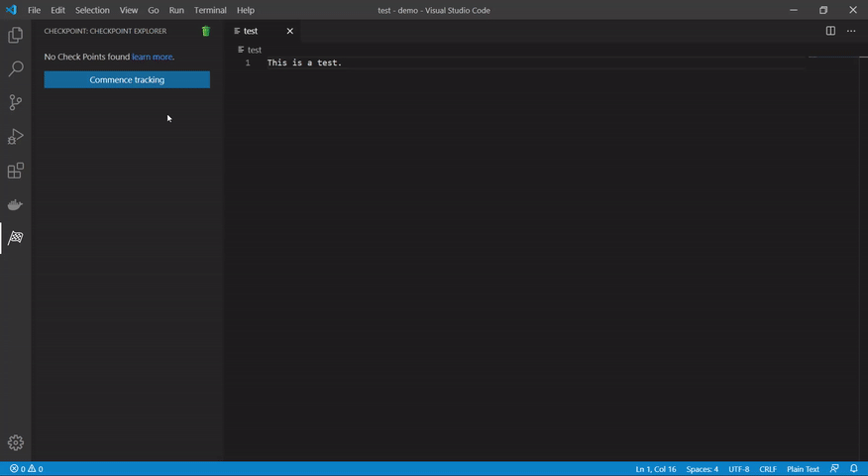Change line ending via CRLF status item
This screenshot has width=868, height=476.
coord(768,469)
